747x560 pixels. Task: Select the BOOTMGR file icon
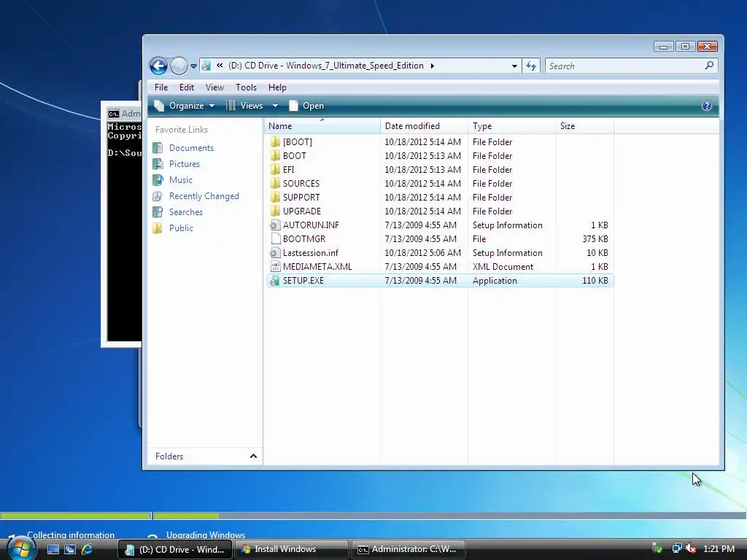[x=275, y=238]
